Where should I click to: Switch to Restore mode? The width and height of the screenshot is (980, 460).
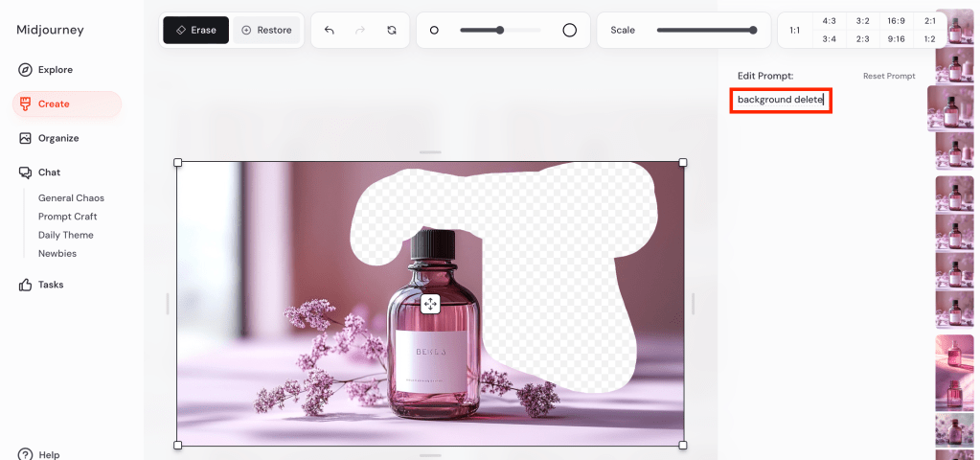(x=266, y=30)
